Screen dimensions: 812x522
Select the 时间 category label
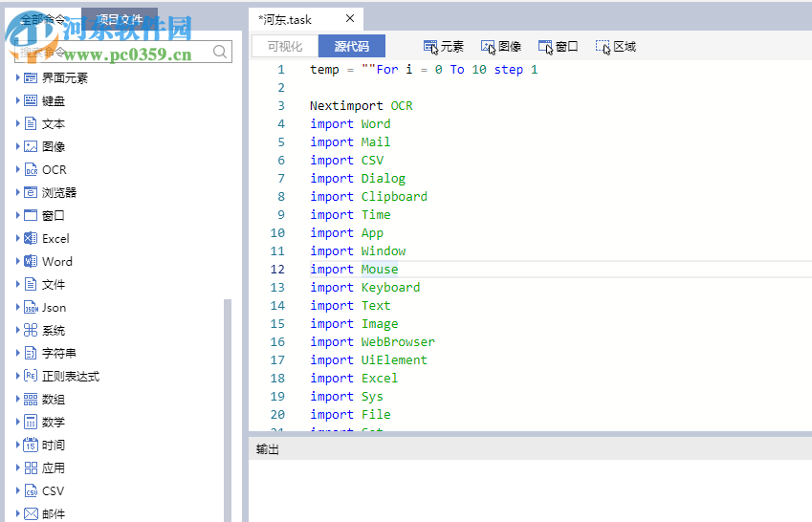[54, 445]
